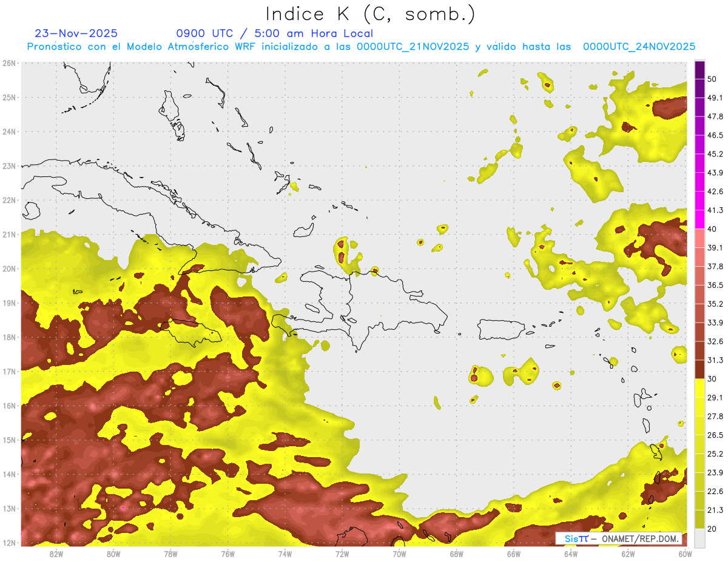The height and width of the screenshot is (562, 728).
Task: Click the '62W' longitude label
Action: point(628,554)
